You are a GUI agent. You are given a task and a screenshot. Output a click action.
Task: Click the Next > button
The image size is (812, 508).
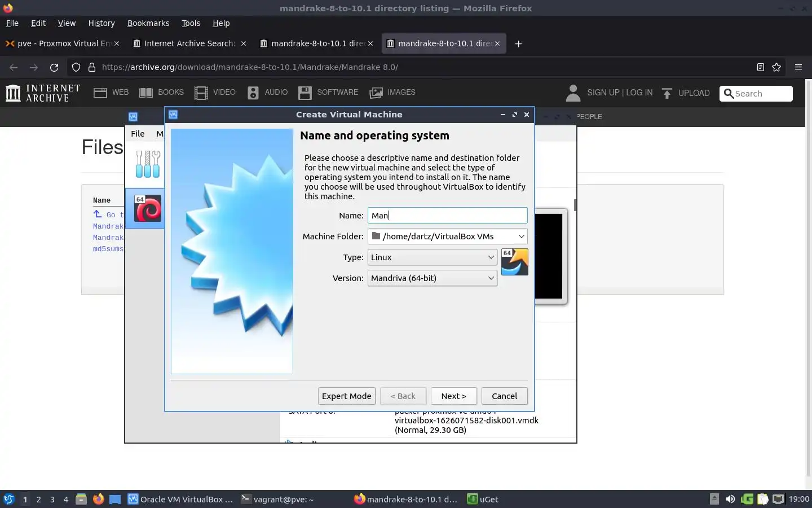(x=454, y=396)
